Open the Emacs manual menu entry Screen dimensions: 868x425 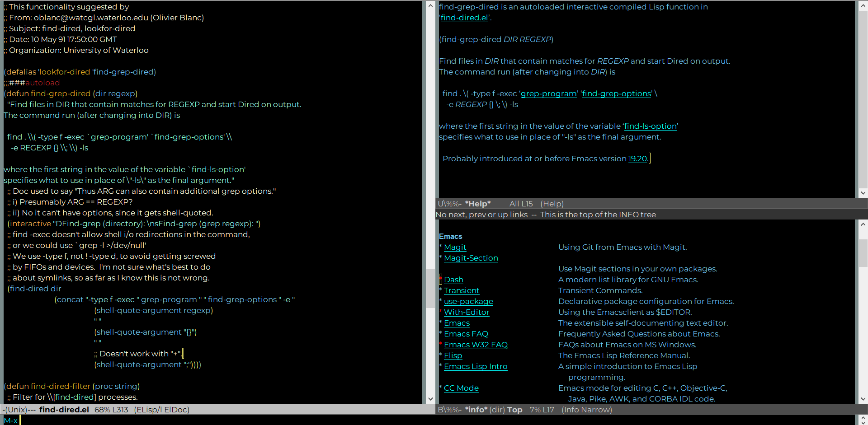(457, 323)
